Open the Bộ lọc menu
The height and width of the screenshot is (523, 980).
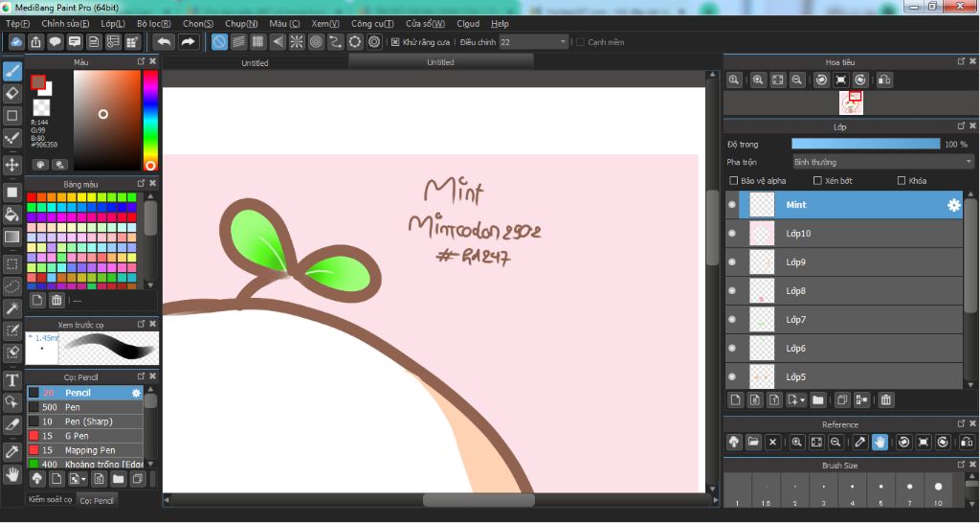click(154, 24)
